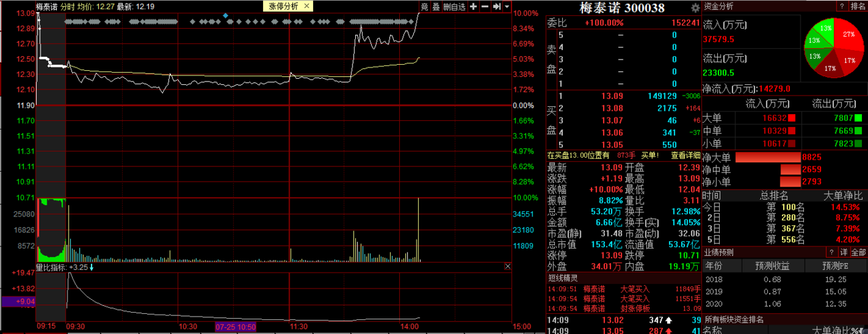Click the 净中单 2659 bar
Screen dimensions: 868x334
pyautogui.click(x=791, y=170)
